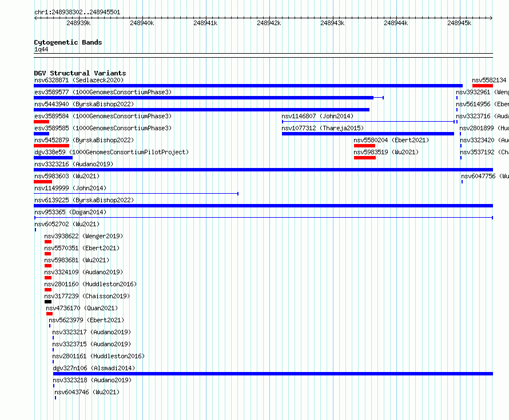Open nsv3323218 (Audano2019) label
Viewport: 509px width, 420px height.
click(92, 380)
